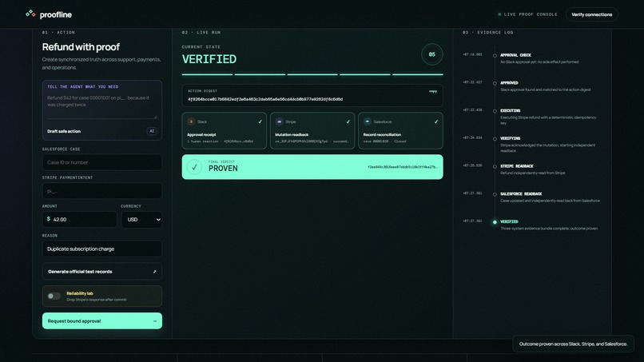Focus the Stripe PaymentIntent input
This screenshot has width=644, height=362.
101,191
